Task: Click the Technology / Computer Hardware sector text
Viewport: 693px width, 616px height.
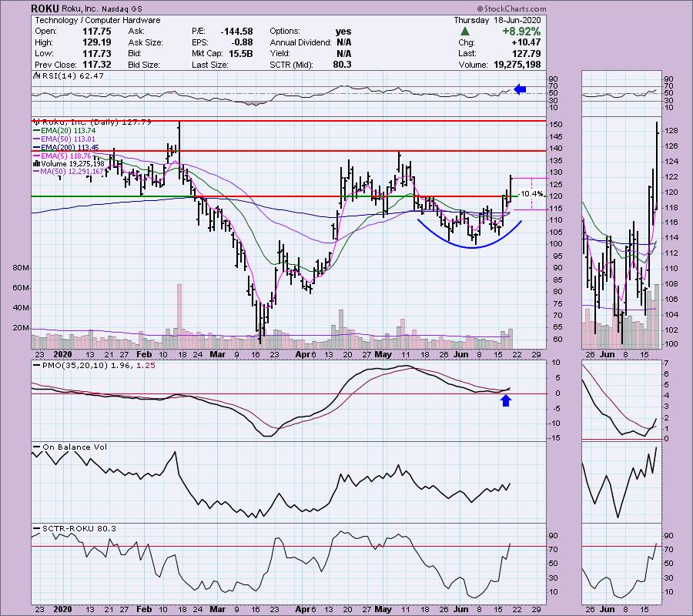Action: pos(98,20)
